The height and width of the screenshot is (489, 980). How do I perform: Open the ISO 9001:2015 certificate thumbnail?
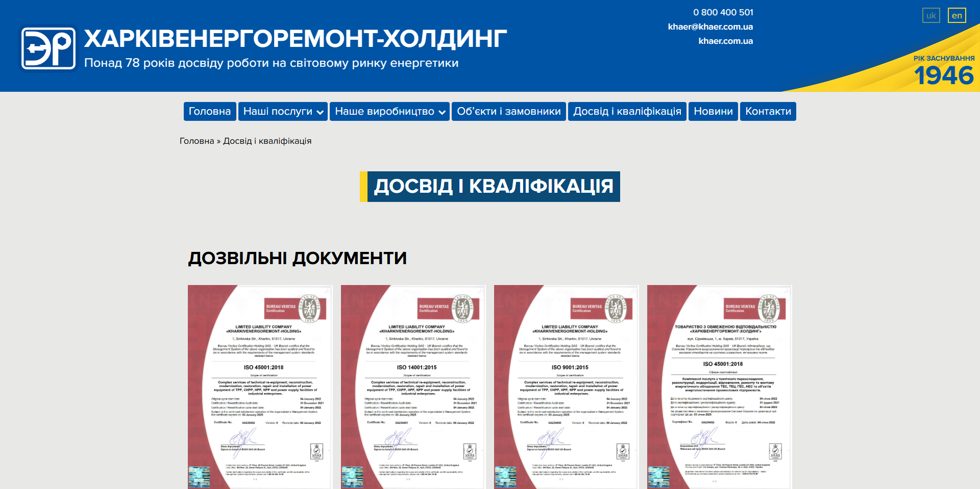pos(567,387)
